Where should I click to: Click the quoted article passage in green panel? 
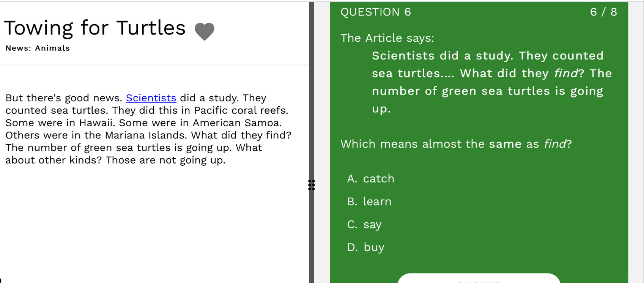click(492, 82)
